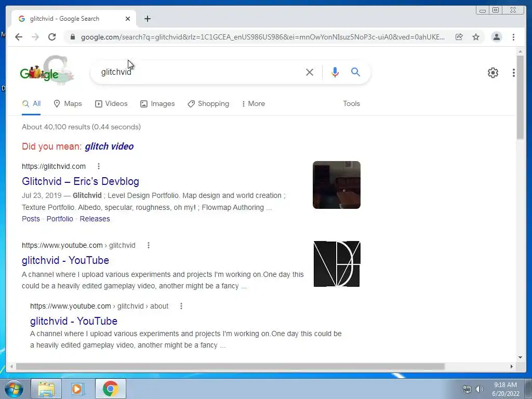Select the All results tab
Screen dimensions: 532x399
coord(31,103)
